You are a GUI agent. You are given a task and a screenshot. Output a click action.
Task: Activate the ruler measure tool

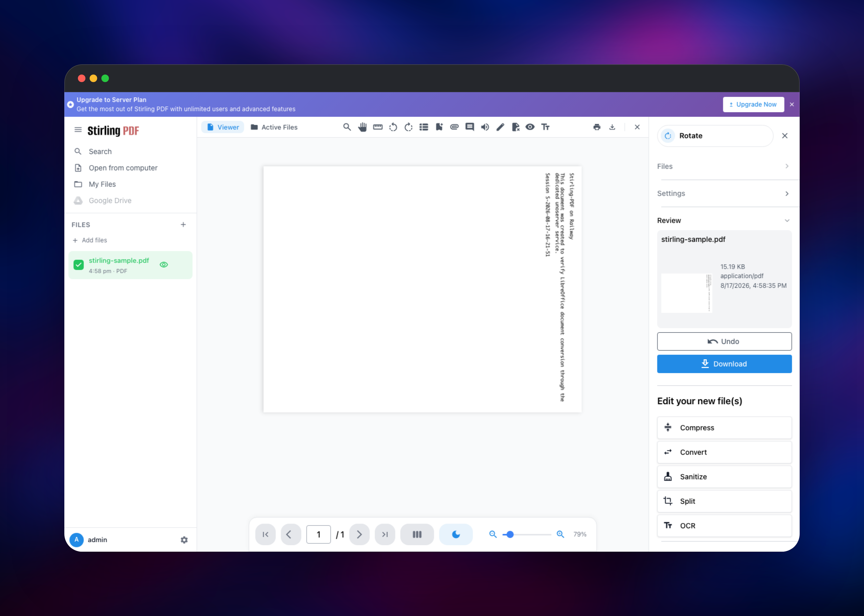[x=378, y=127]
